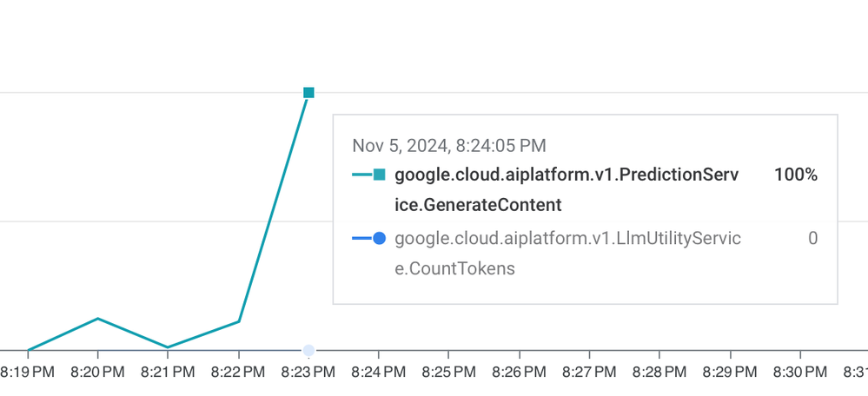Click the 8:28 PM axis label
Screen dimensions: 868x396
pos(659,373)
